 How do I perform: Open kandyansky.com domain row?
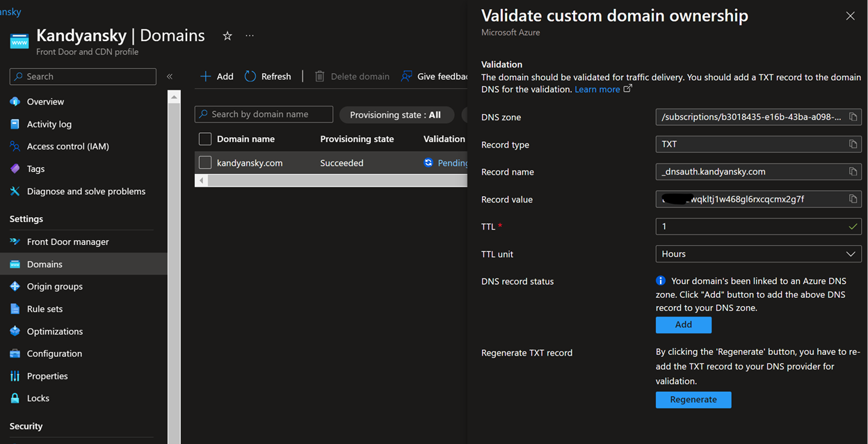coord(250,163)
